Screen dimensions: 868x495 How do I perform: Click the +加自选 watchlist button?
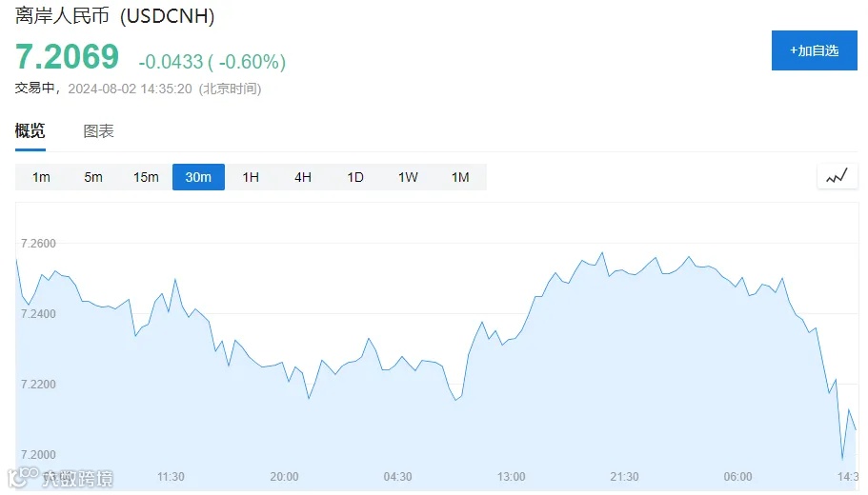(815, 50)
